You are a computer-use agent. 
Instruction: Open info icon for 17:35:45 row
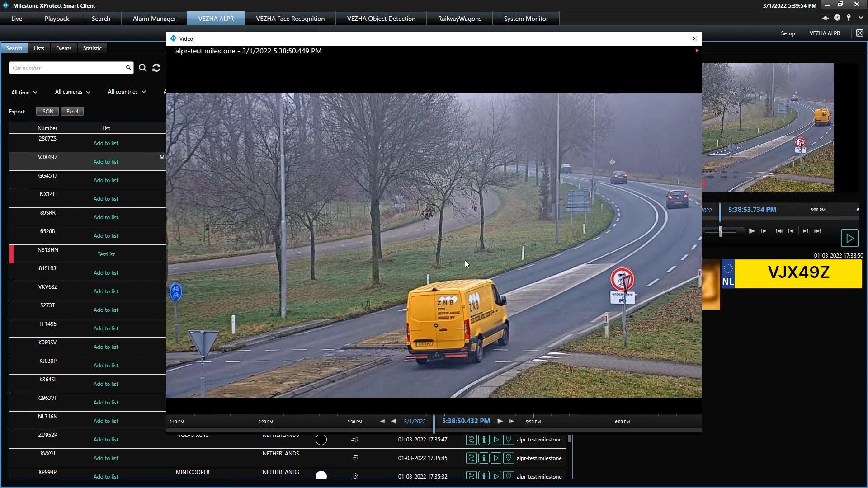pyautogui.click(x=484, y=458)
